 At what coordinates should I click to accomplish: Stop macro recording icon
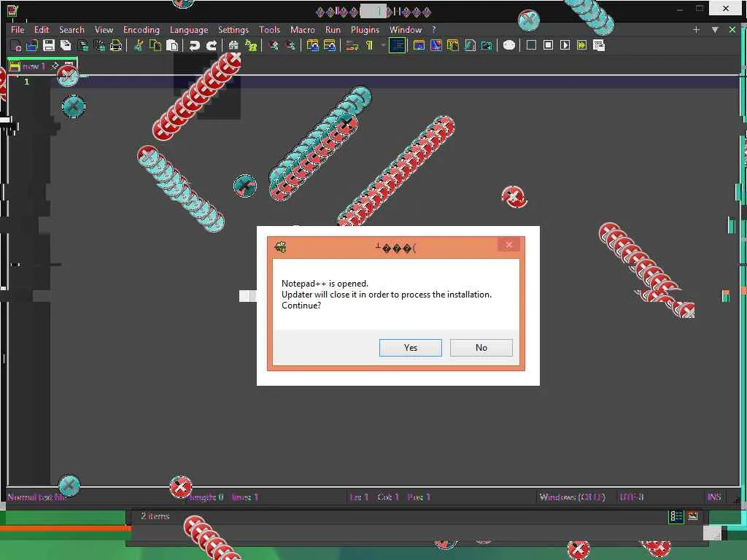[x=548, y=45]
